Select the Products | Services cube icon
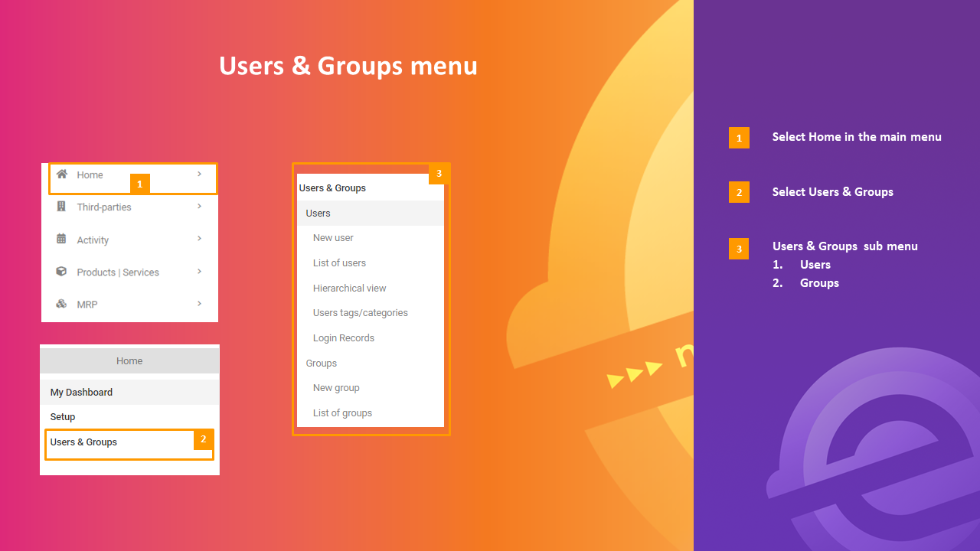Viewport: 980px width, 551px height. click(x=62, y=272)
